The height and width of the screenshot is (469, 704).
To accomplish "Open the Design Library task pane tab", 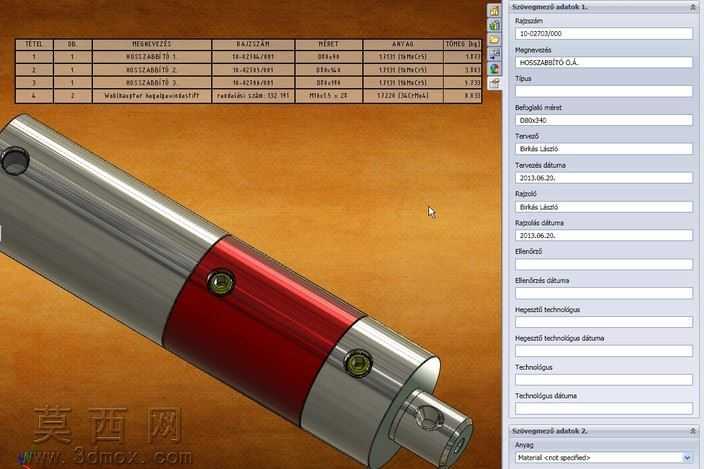I will tap(494, 25).
